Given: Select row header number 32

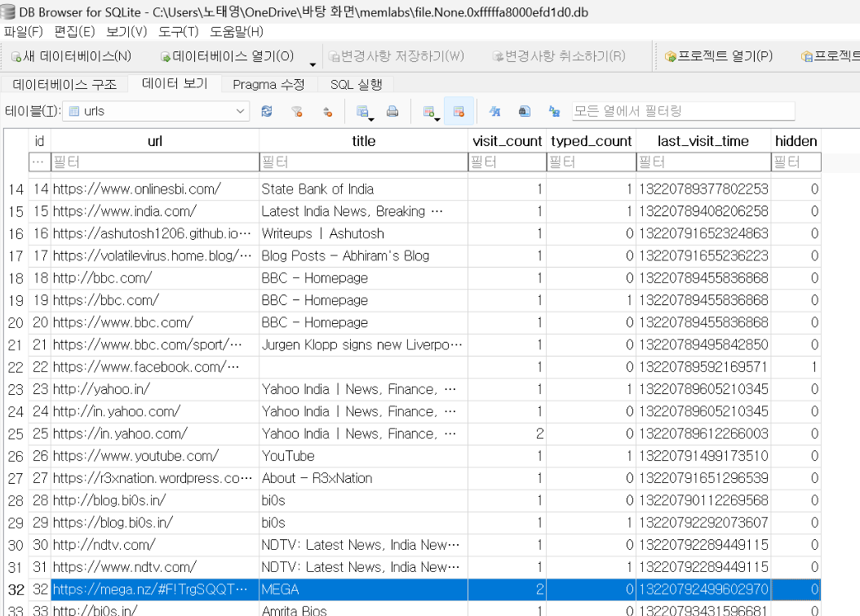Looking at the screenshot, I should (16, 590).
